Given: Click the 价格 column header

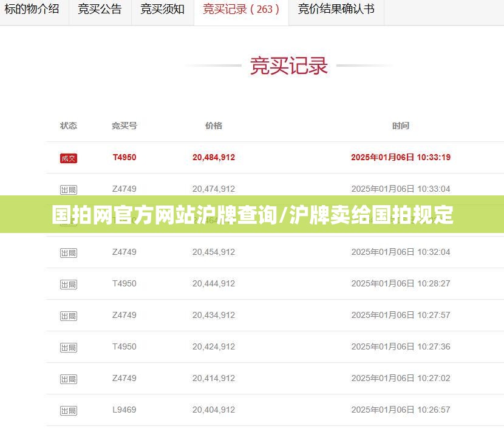Looking at the screenshot, I should pyautogui.click(x=214, y=126).
